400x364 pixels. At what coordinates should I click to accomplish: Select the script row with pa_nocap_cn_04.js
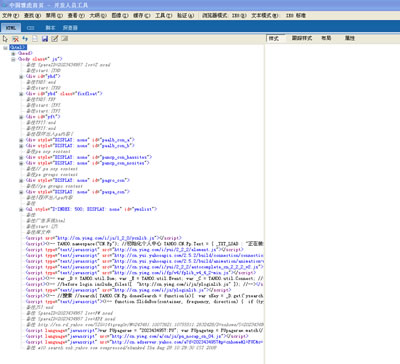point(137,336)
